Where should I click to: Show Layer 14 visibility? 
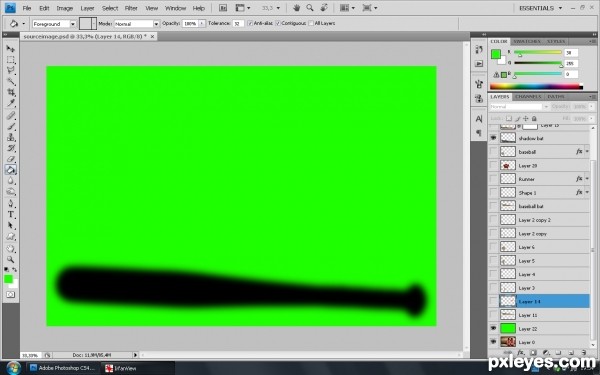point(493,301)
